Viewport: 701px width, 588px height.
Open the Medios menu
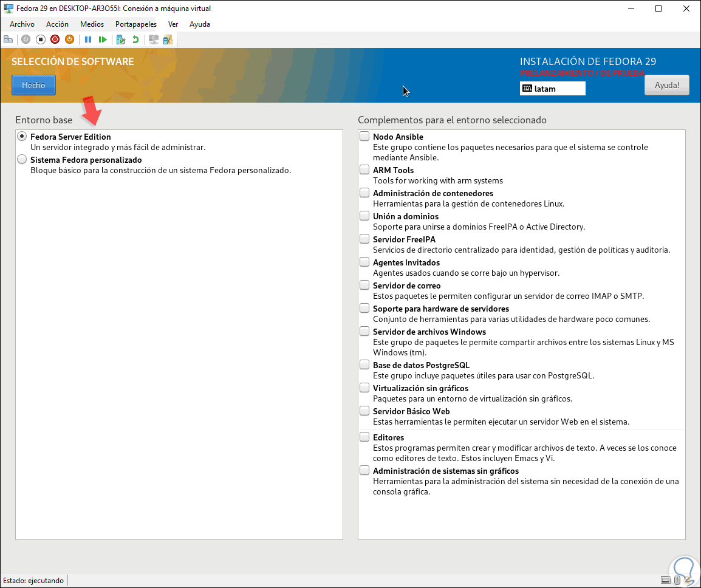92,24
